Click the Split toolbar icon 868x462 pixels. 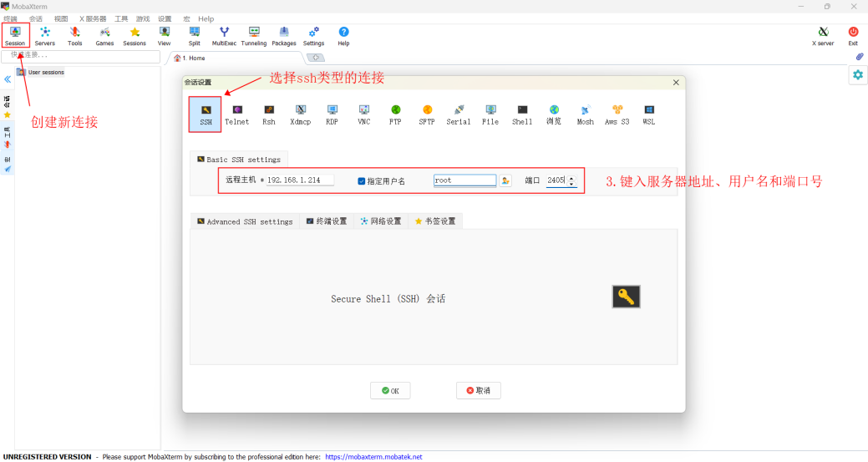[195, 36]
